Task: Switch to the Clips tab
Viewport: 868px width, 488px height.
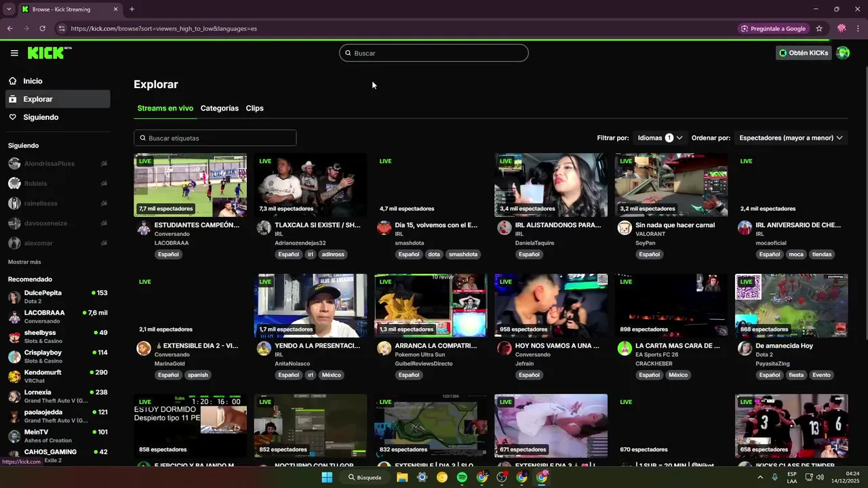Action: 255,108
